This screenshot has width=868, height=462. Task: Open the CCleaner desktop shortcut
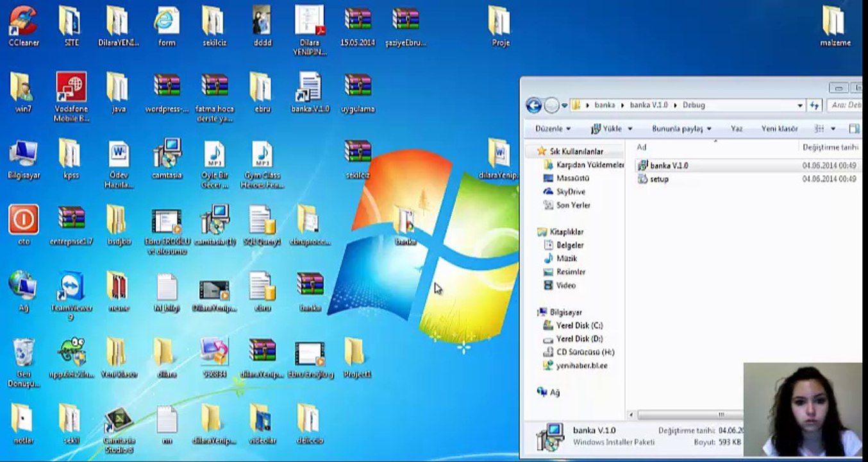coord(24,26)
